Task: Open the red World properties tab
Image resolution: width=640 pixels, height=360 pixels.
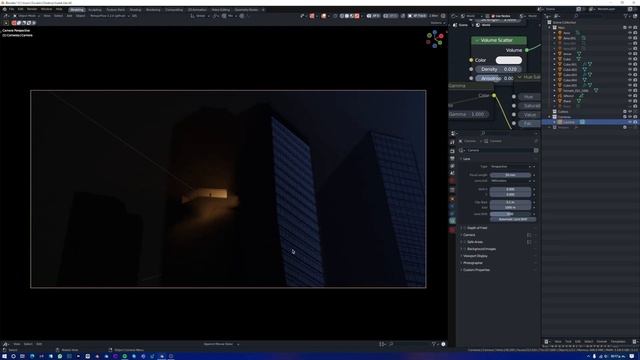Action: [452, 180]
